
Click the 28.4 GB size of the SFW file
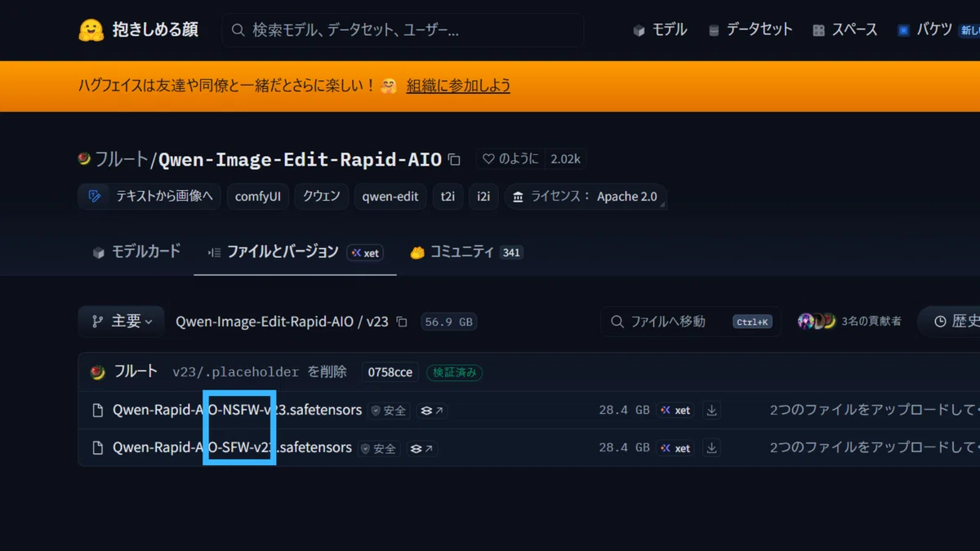click(x=624, y=448)
